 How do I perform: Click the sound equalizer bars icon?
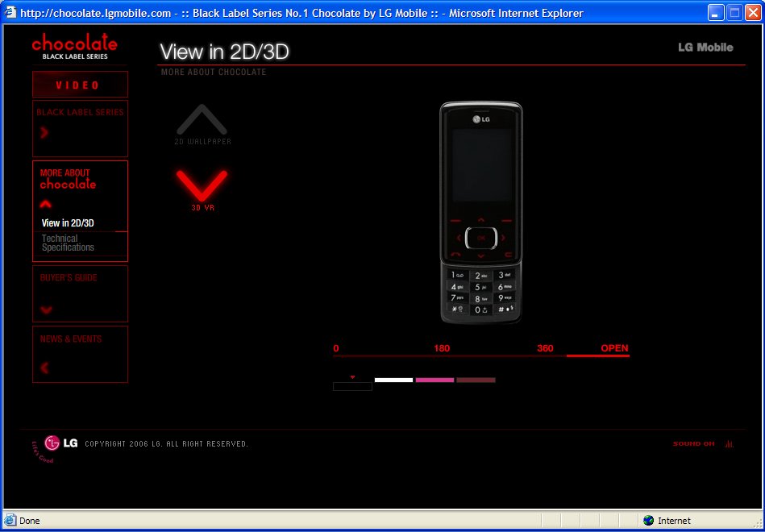click(x=730, y=443)
